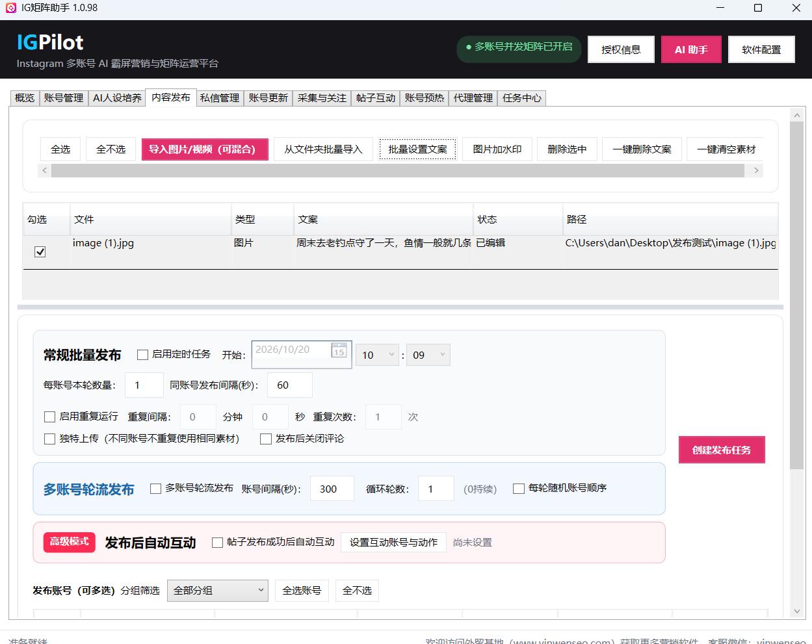Open the minute dropdown showing 09

click(x=428, y=355)
